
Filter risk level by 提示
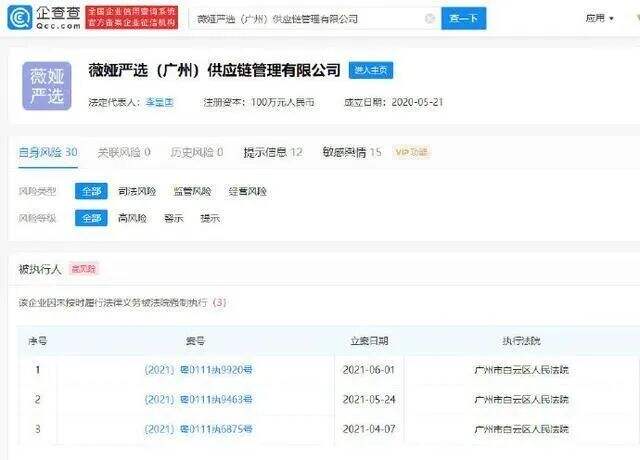pyautogui.click(x=210, y=218)
